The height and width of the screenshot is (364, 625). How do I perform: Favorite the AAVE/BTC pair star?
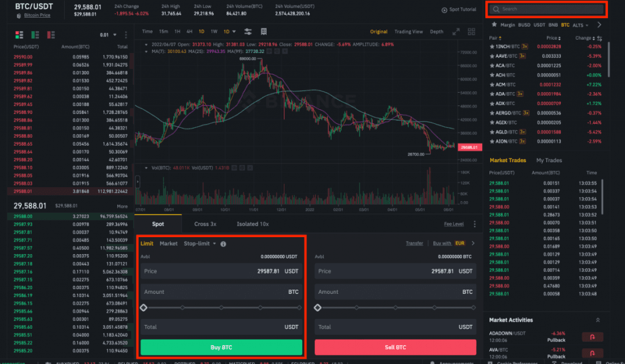(492, 55)
